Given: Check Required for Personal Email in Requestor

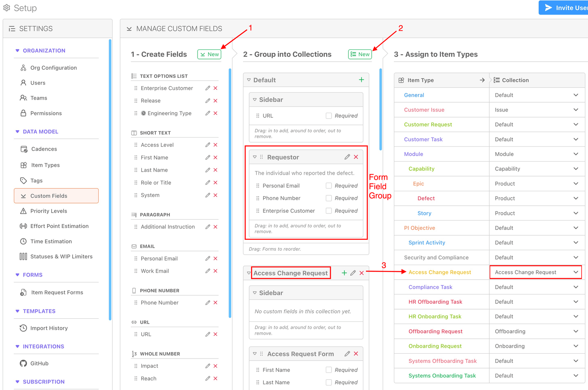Looking at the screenshot, I should tap(328, 186).
